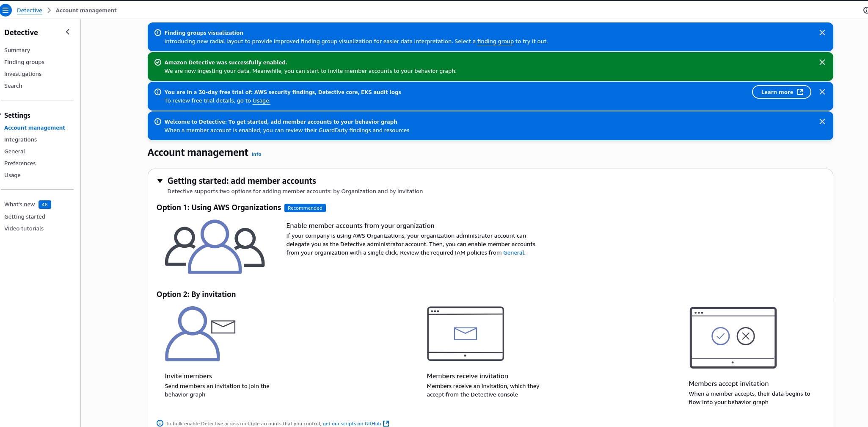Collapse the Settings section
Screen dimensions: 868x427
tap(1, 115)
